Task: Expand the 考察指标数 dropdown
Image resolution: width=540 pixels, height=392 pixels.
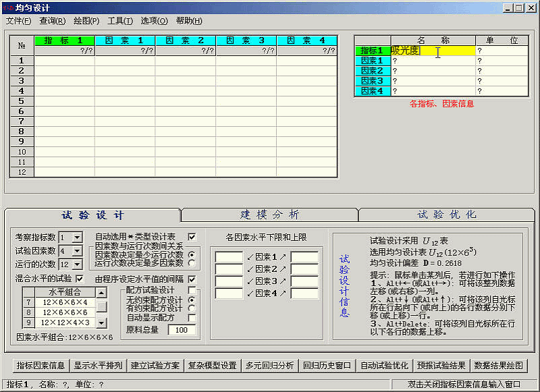Action: click(x=76, y=237)
